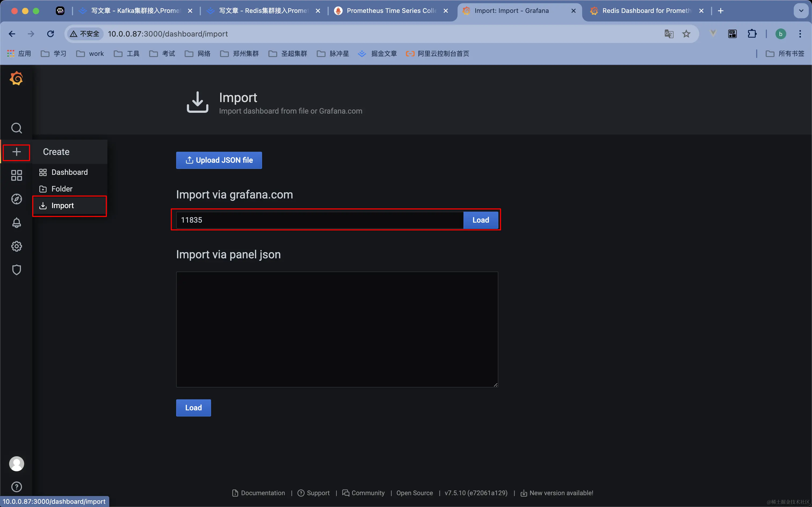The height and width of the screenshot is (507, 812).
Task: Click Load button next to 11835 field
Action: [x=481, y=220]
